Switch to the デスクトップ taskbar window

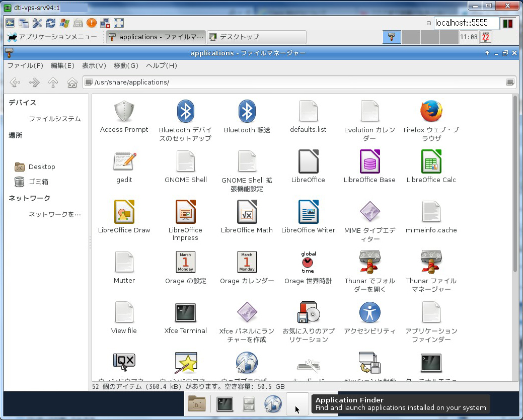tap(256, 37)
